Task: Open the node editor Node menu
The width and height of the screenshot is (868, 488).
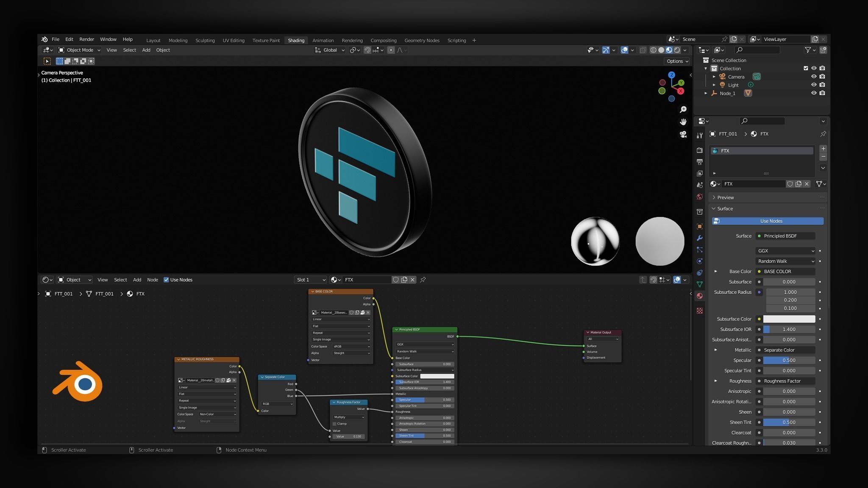Action: (x=153, y=280)
